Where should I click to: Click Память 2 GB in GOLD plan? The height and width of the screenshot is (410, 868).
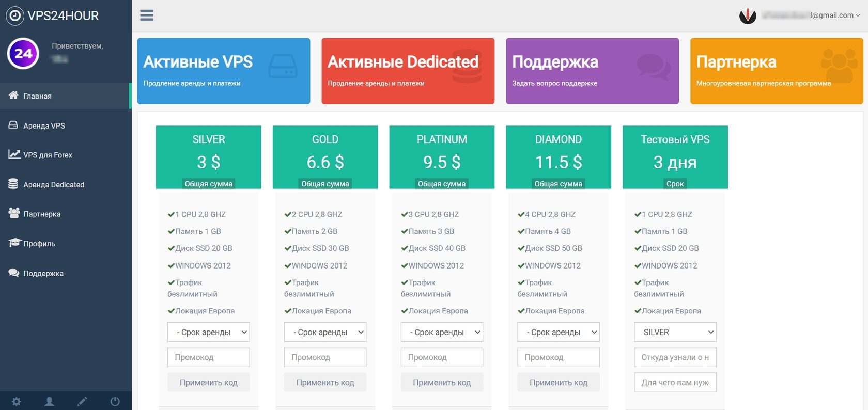(x=311, y=231)
